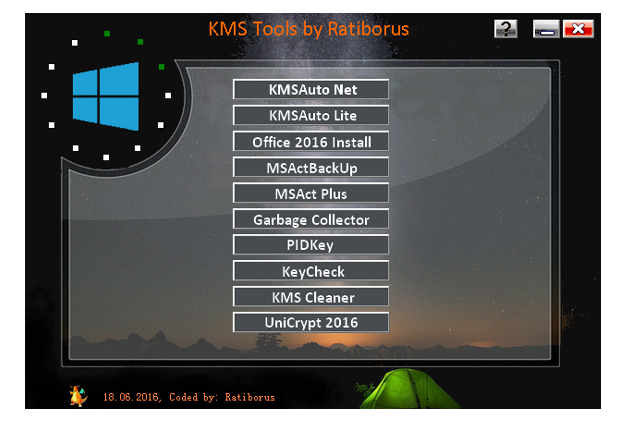626x423 pixels.
Task: Open UniCrypt 2016
Action: 311,323
